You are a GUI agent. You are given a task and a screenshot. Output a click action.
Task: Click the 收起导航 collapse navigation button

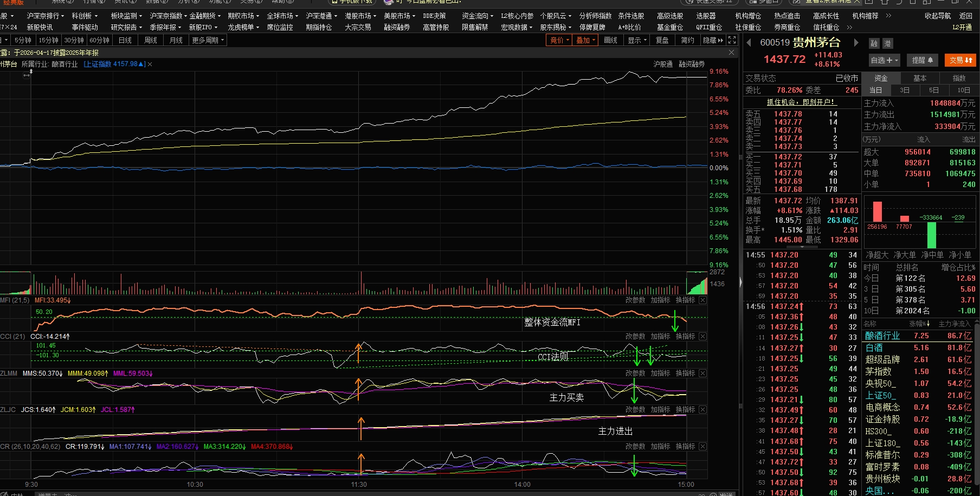tap(938, 16)
